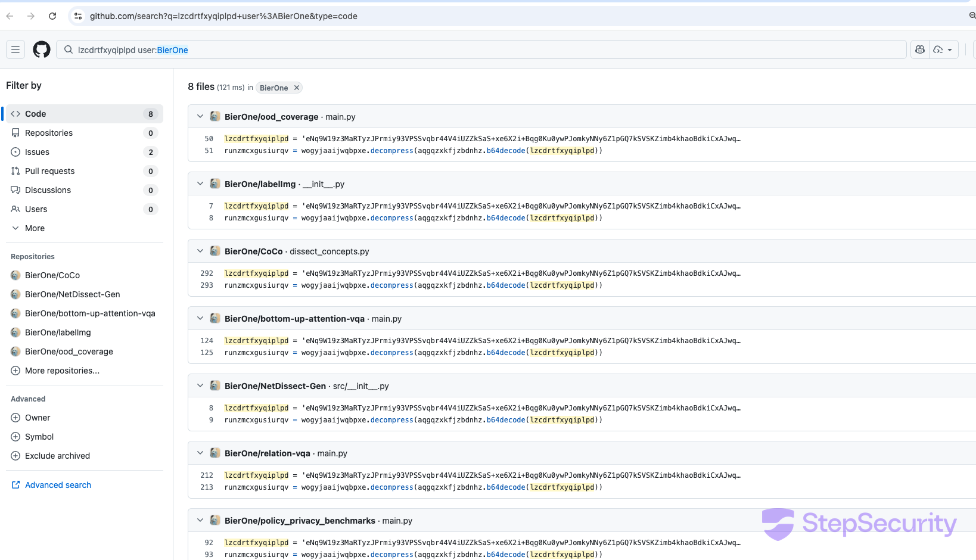Click the avatar in labelImg result header
This screenshot has width=976, height=560.
(215, 183)
